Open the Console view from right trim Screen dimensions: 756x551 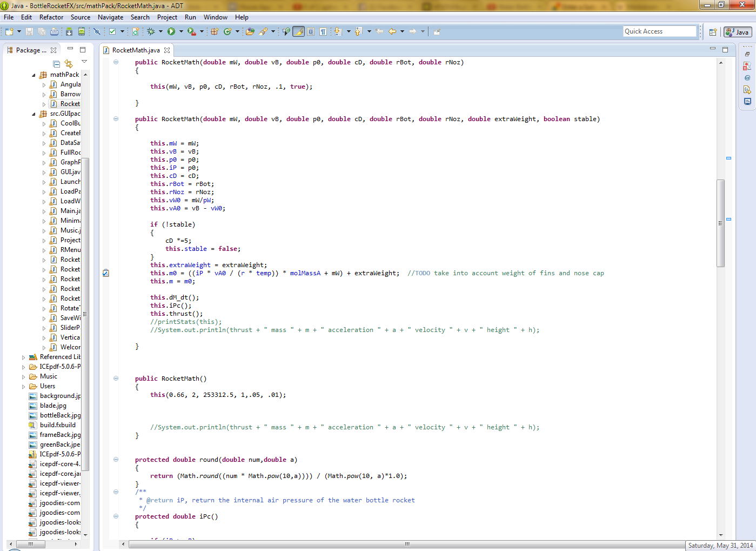[747, 101]
